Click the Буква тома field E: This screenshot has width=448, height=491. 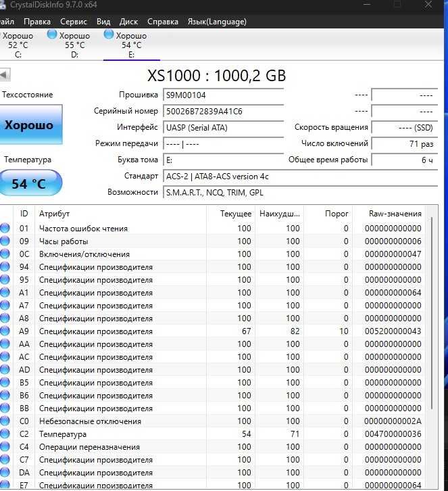pos(223,160)
